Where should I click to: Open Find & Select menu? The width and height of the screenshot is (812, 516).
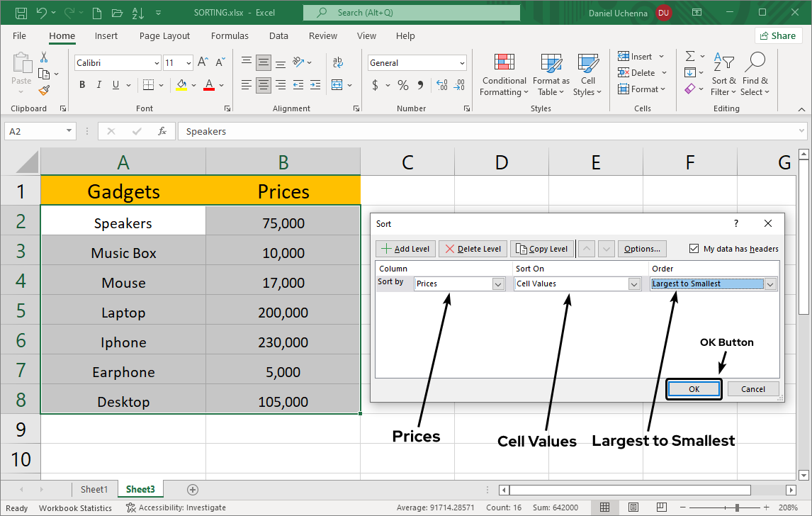[755, 75]
